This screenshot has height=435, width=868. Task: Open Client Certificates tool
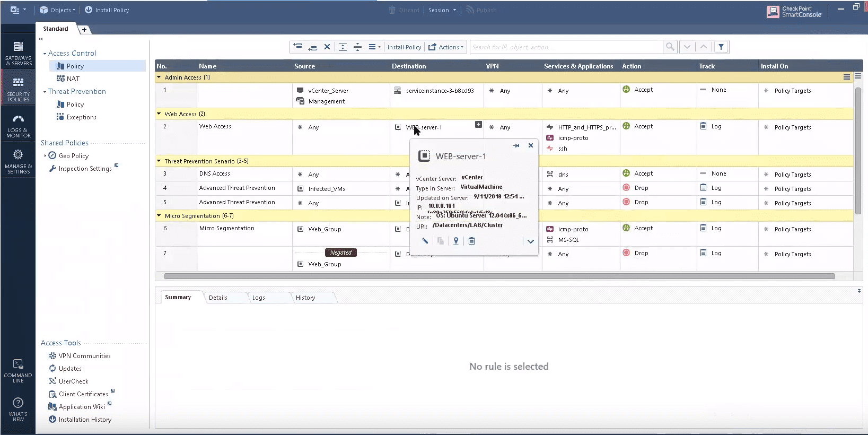78,394
